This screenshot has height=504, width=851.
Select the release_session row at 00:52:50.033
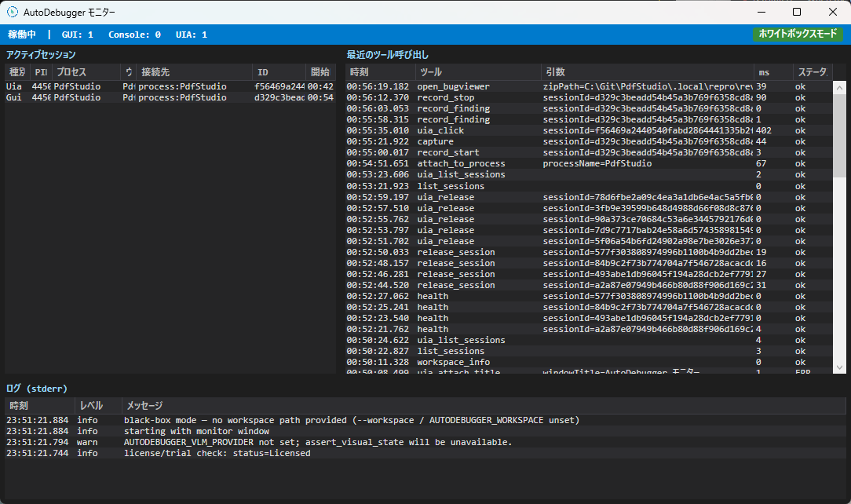tap(589, 252)
